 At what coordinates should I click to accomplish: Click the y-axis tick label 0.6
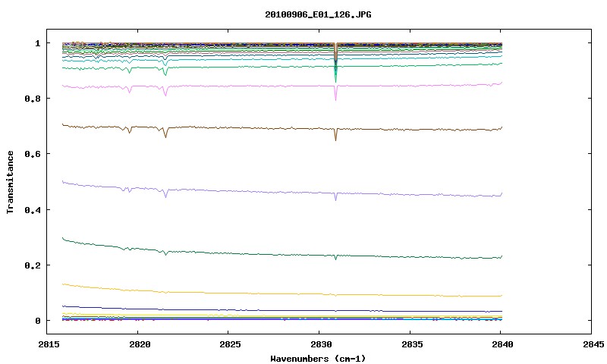pos(33,154)
